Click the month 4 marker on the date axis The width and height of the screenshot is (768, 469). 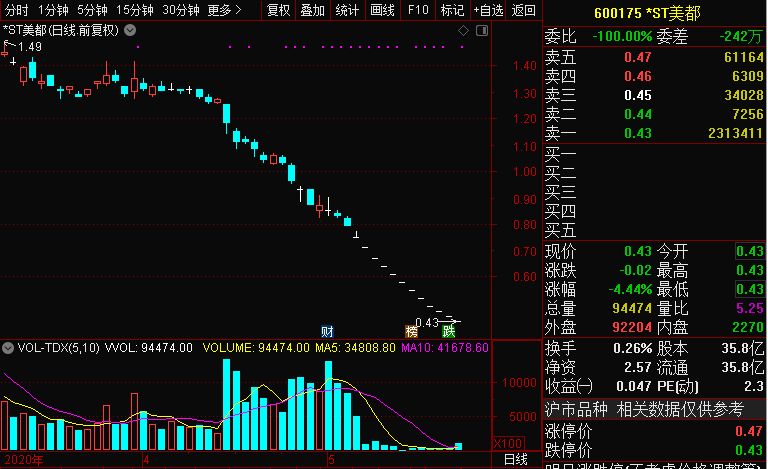(x=146, y=460)
